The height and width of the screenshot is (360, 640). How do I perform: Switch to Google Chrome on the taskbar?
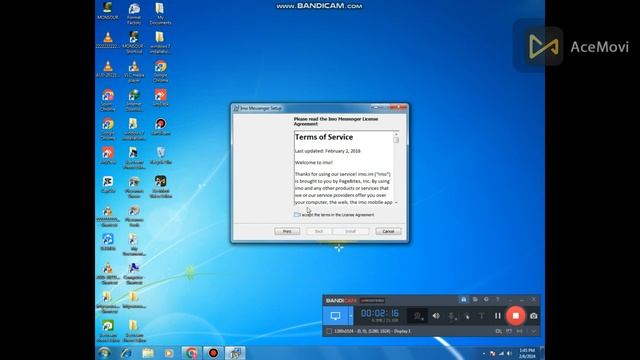191,353
